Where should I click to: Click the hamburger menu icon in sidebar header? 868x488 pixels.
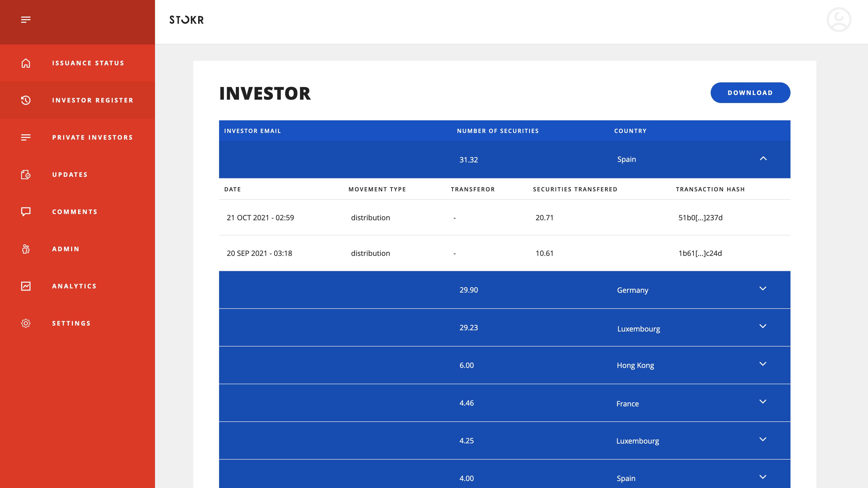click(26, 20)
